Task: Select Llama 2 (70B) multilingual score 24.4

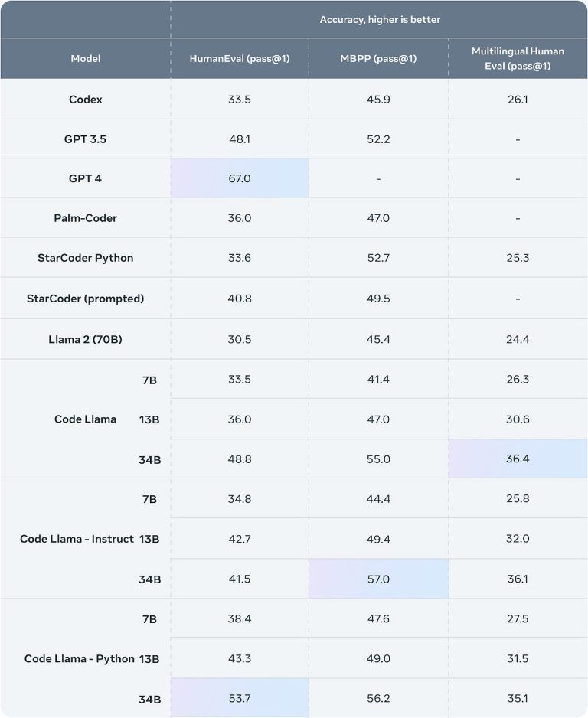Action: (x=518, y=339)
